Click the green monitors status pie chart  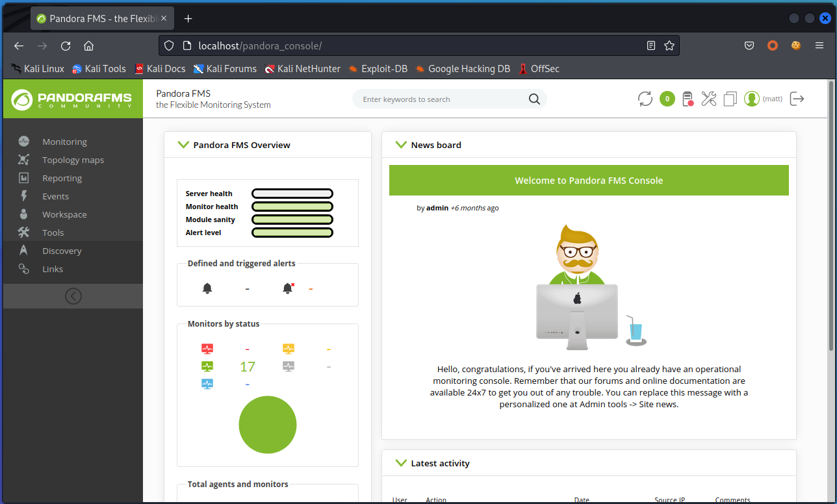tap(268, 425)
